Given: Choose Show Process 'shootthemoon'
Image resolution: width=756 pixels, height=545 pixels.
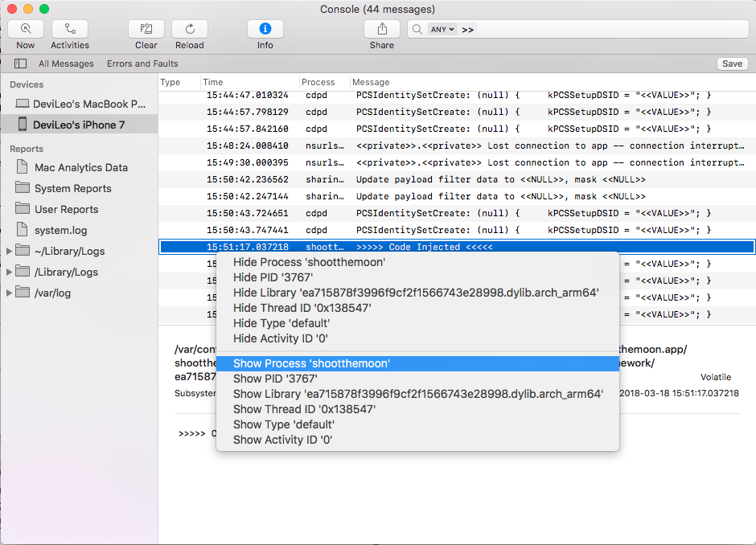Looking at the screenshot, I should click(x=417, y=363).
